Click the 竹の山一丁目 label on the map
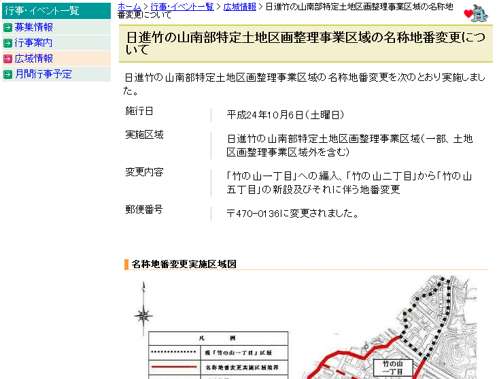 tap(393, 368)
